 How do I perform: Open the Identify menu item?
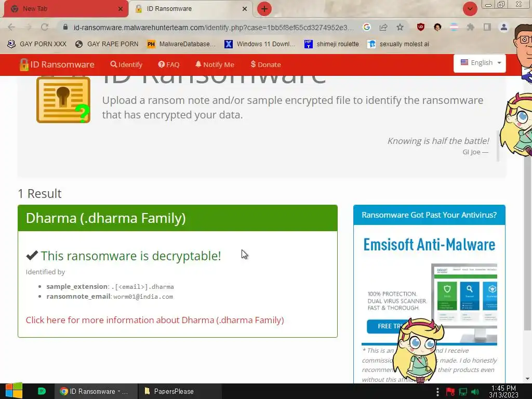coord(126,64)
